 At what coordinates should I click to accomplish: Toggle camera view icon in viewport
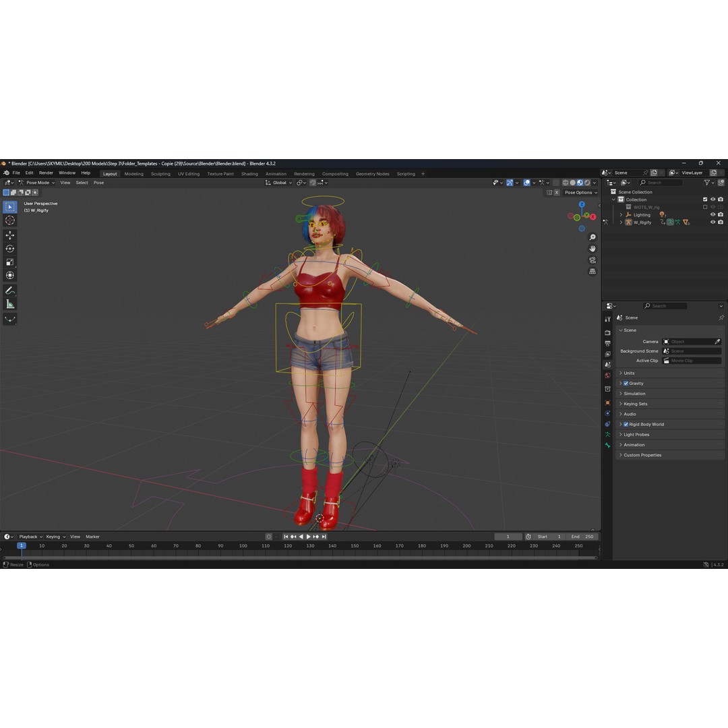click(x=593, y=260)
